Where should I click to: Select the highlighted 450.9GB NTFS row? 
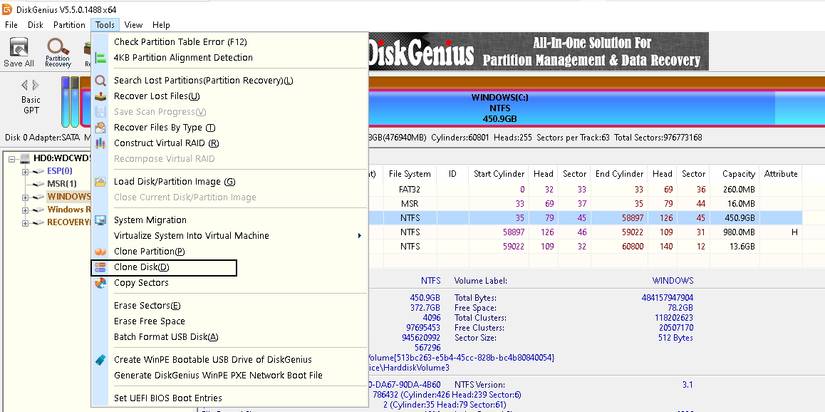[585, 218]
